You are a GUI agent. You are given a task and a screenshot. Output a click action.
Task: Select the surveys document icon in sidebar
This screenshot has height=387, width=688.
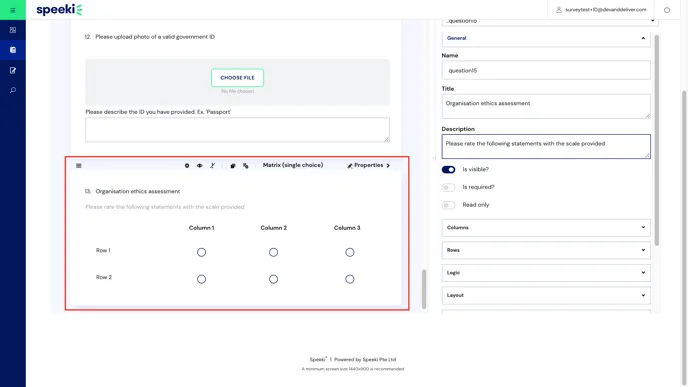tap(13, 50)
